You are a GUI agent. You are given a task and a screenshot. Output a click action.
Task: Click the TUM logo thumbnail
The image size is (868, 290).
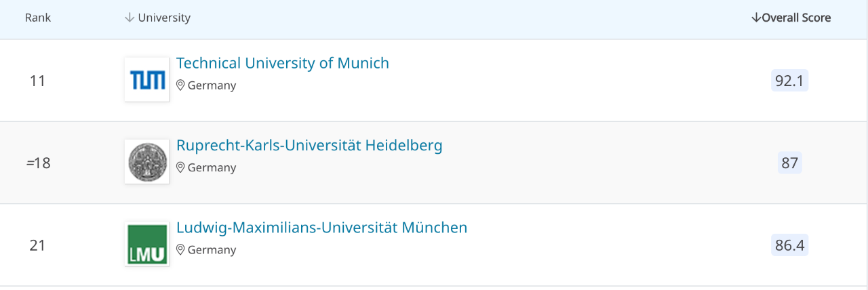click(x=147, y=80)
